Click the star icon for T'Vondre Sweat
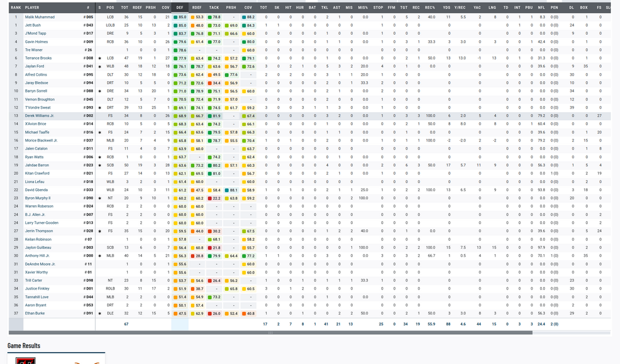Image resolution: width=620 pixels, height=364 pixels. (x=100, y=107)
